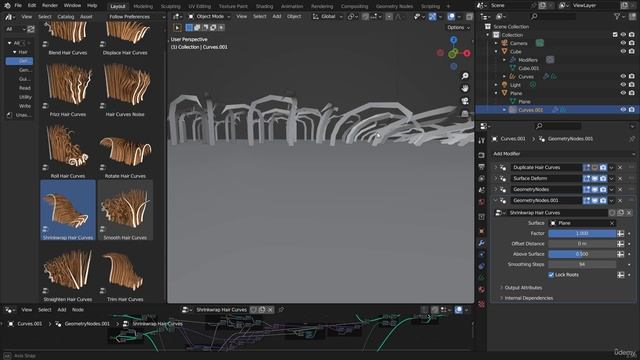Switch to the Modeling workspace tab
The width and height of the screenshot is (640, 360).
click(143, 6)
